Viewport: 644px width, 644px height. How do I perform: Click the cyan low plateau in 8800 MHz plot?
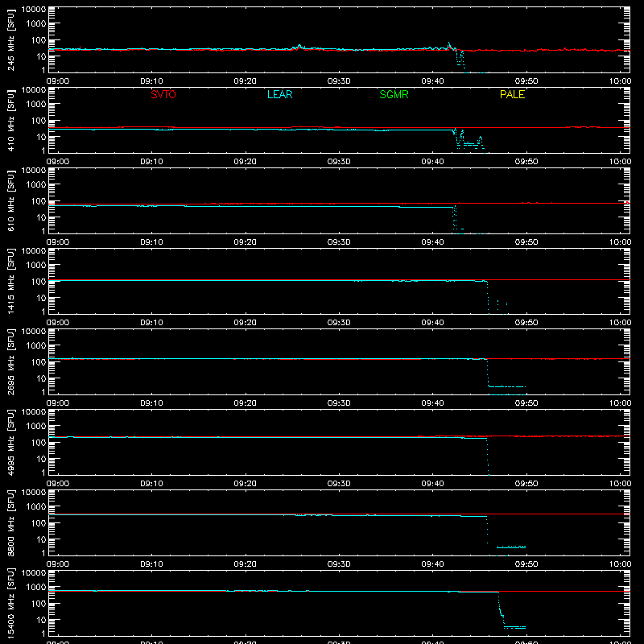point(511,547)
